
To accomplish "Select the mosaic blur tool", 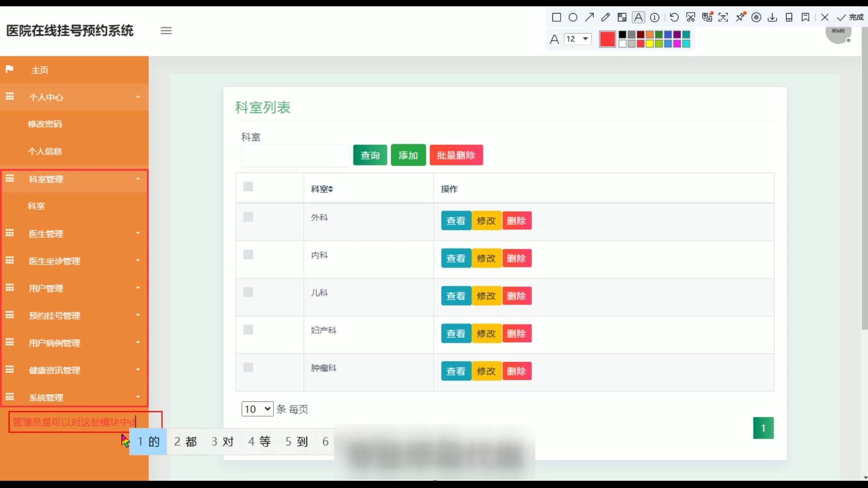I will [x=622, y=17].
